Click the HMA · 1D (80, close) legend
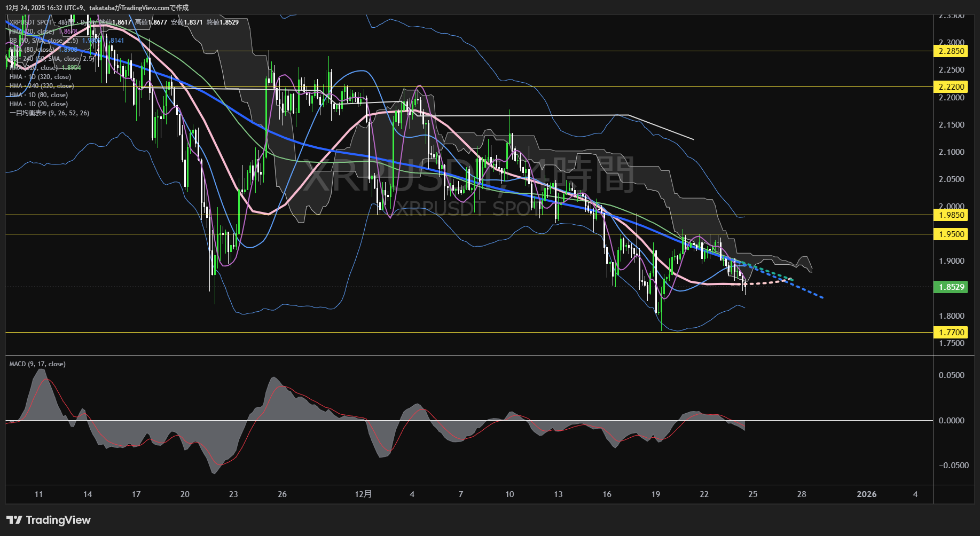Viewport: 980px width, 536px height. coord(38,95)
